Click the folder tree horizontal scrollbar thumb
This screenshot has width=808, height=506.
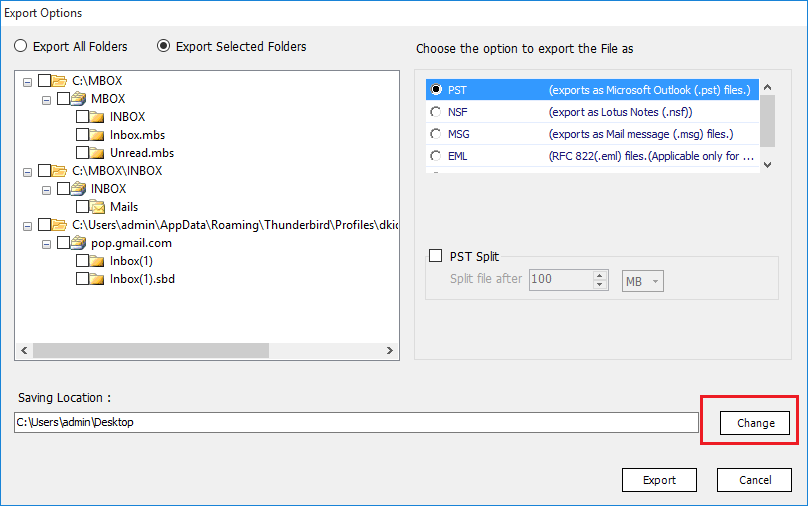151,350
